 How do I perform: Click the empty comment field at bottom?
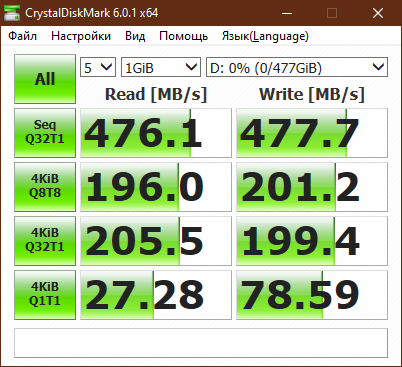201,343
